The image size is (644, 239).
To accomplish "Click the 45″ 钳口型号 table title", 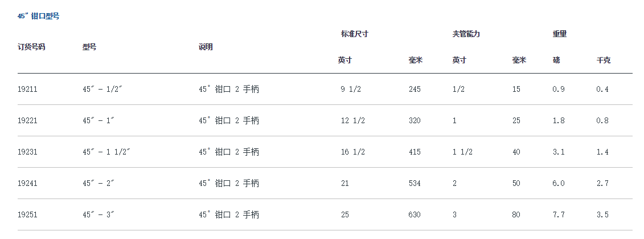I will point(39,16).
